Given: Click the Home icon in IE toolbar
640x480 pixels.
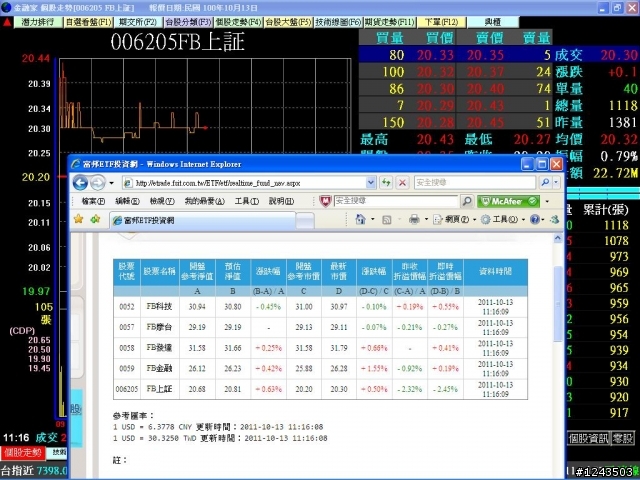Looking at the screenshot, I should [360, 220].
